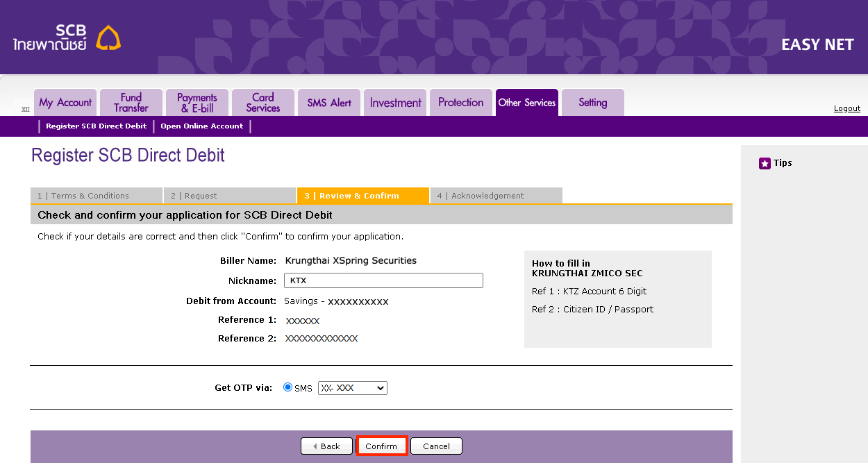
Task: Open the Card Services tab
Action: (263, 103)
